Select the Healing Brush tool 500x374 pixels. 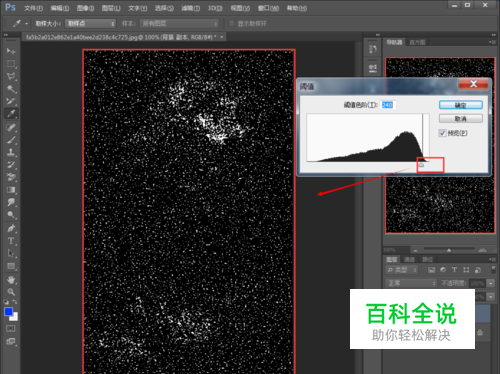click(11, 127)
